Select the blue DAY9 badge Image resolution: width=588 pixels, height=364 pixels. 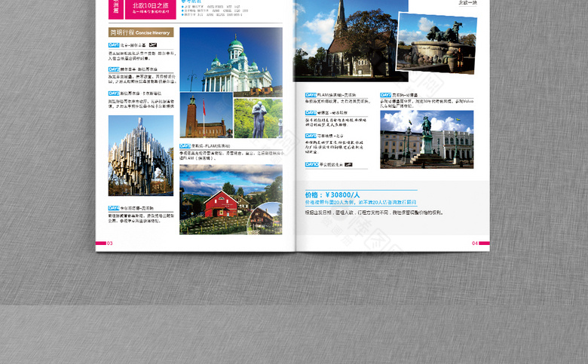[x=311, y=136]
